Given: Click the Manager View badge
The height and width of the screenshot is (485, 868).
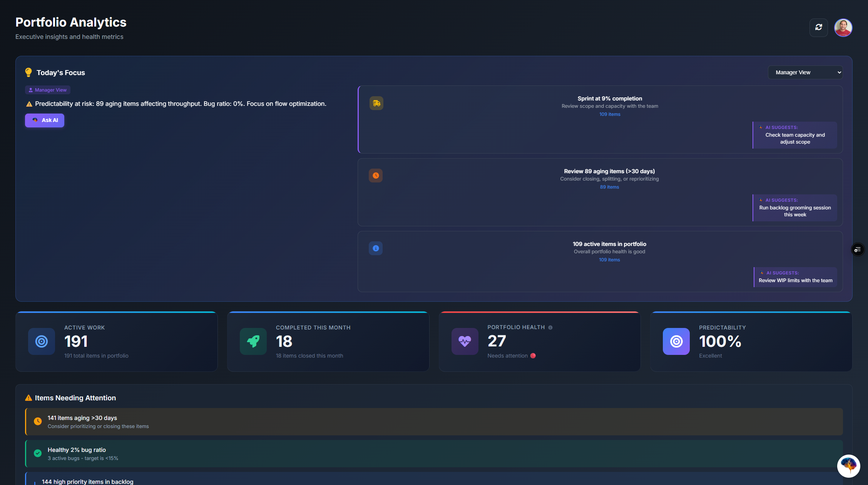Looking at the screenshot, I should click(x=47, y=90).
